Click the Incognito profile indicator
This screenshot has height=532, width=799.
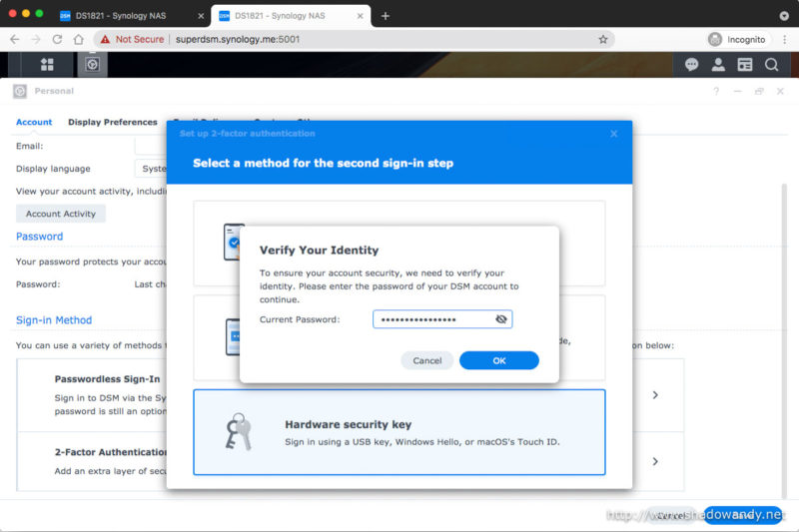[737, 39]
